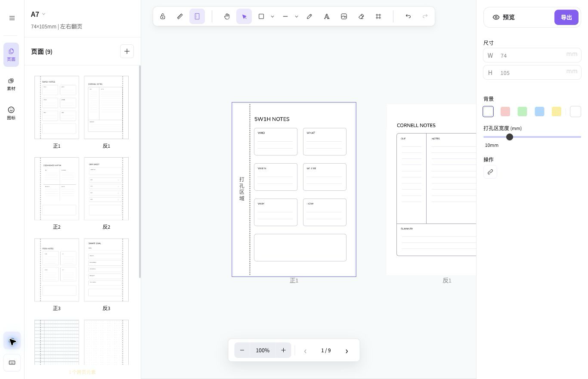This screenshot has width=588, height=379.
Task: Select the eraser tool
Action: (361, 16)
